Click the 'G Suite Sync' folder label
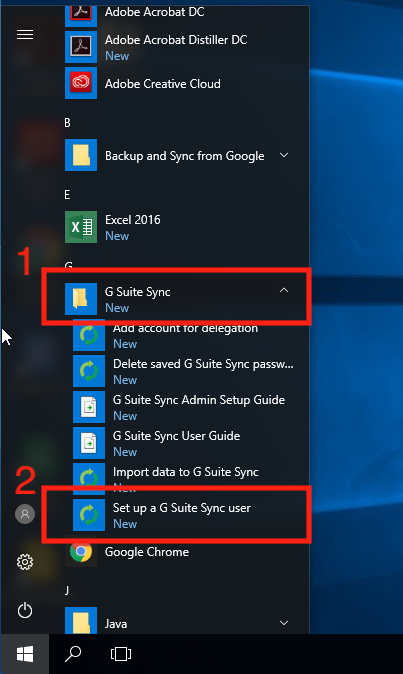The image size is (403, 674). pos(137,292)
